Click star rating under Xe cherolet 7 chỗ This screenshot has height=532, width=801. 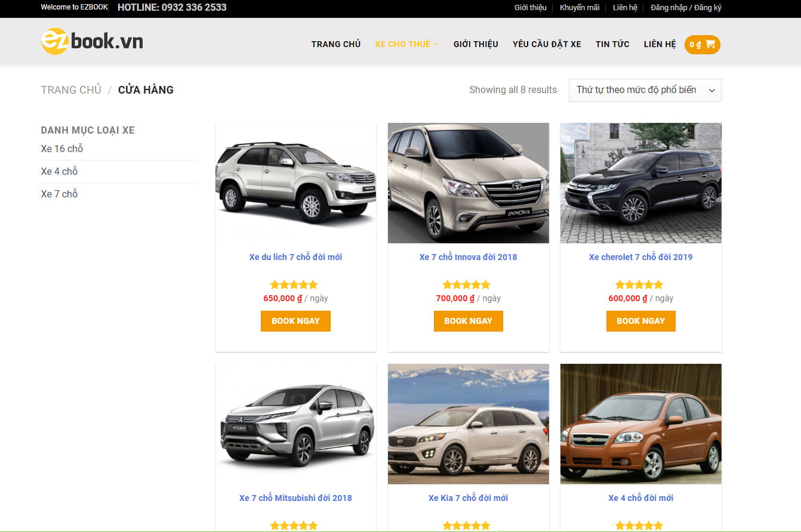point(640,284)
